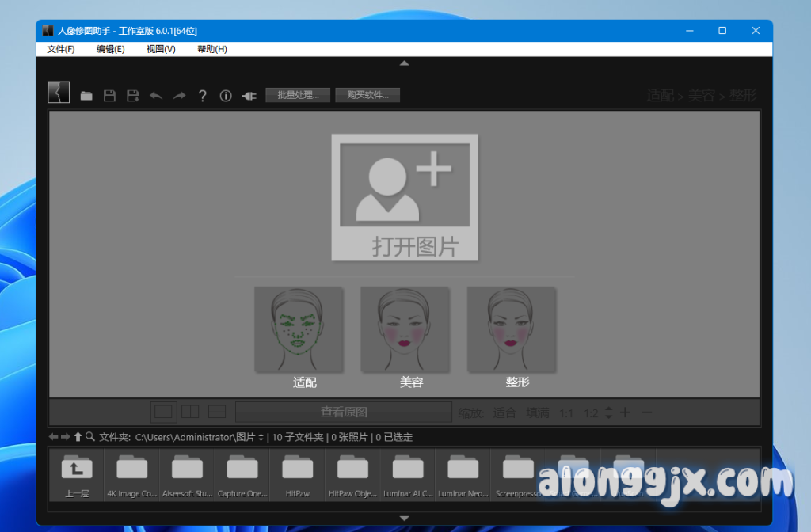Switch to side-by-side split view
Viewport: 811px width, 532px height.
pos(190,412)
